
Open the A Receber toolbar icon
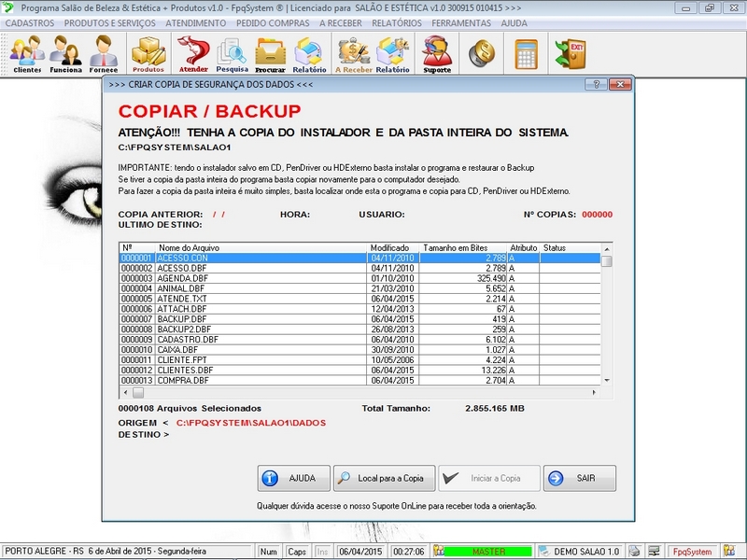pos(354,53)
